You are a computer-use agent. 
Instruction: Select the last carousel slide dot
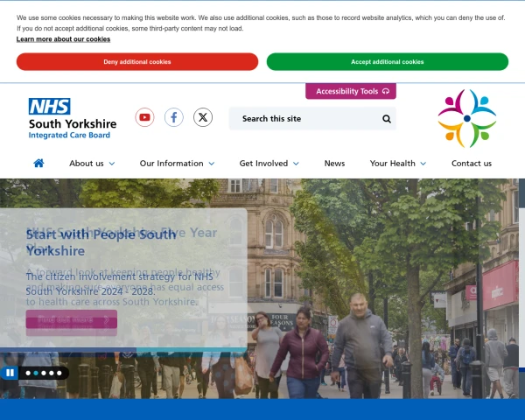[x=59, y=373]
